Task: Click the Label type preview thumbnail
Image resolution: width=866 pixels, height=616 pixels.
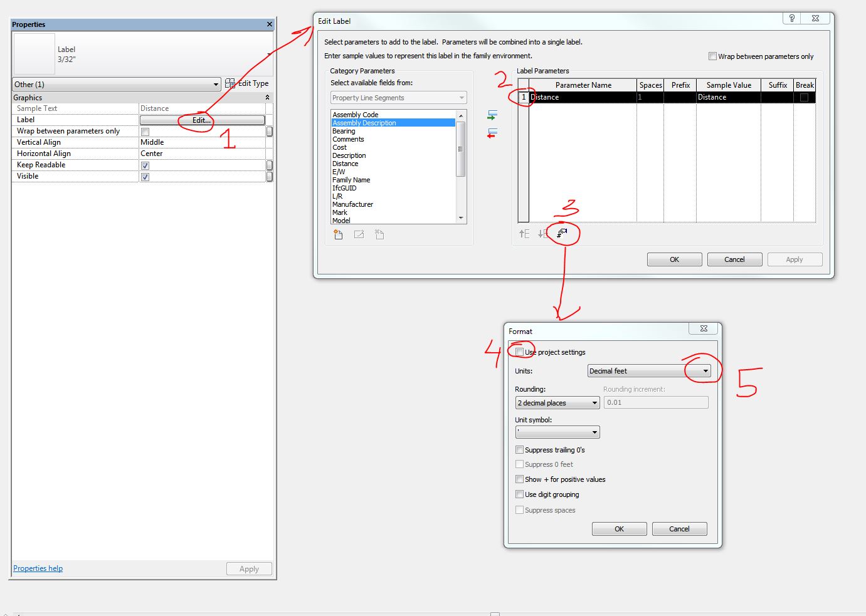Action: coord(34,54)
